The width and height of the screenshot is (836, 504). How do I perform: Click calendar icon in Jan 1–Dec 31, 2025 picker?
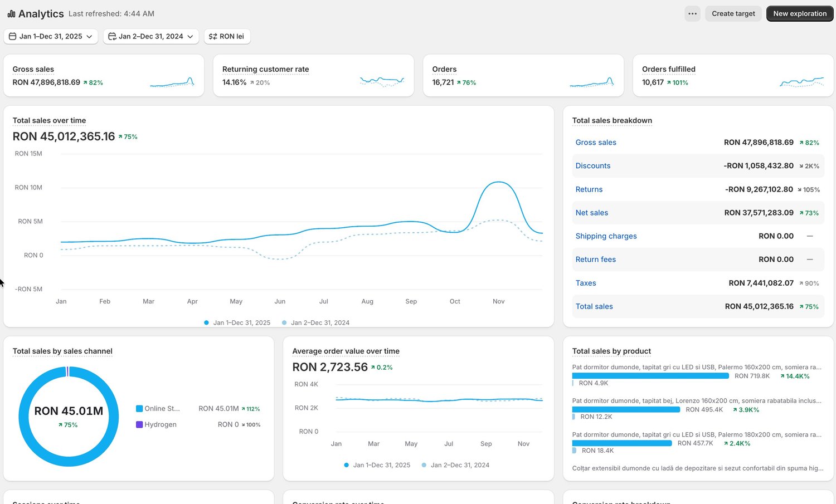coord(12,36)
